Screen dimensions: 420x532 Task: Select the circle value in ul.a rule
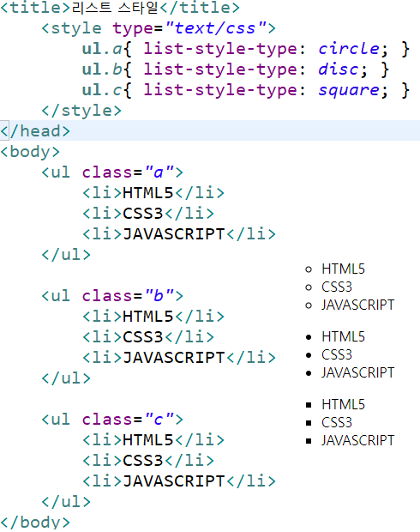point(349,49)
